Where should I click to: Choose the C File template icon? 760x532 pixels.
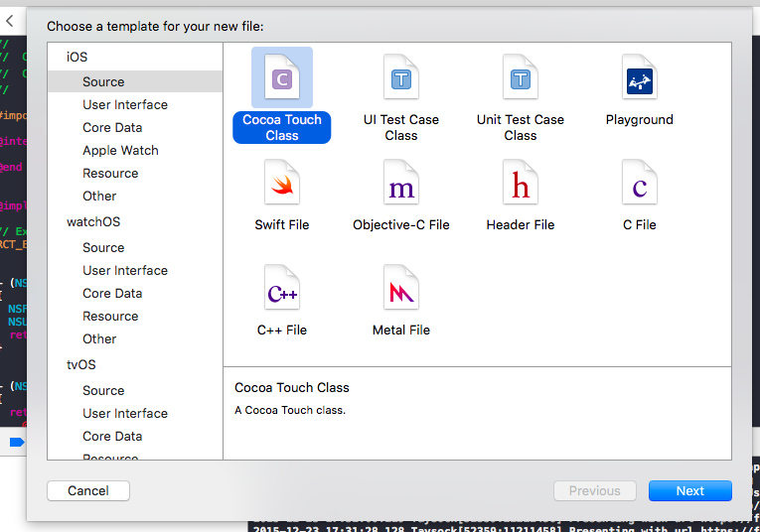[639, 184]
